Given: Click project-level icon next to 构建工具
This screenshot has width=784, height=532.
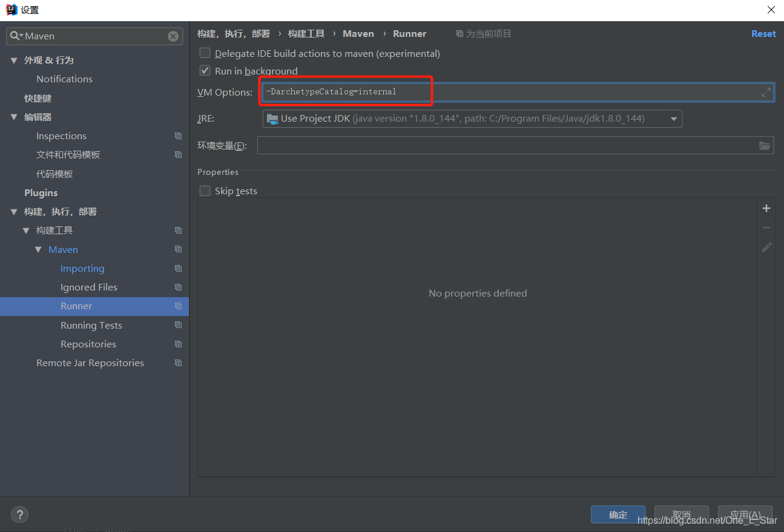Looking at the screenshot, I should click(178, 230).
